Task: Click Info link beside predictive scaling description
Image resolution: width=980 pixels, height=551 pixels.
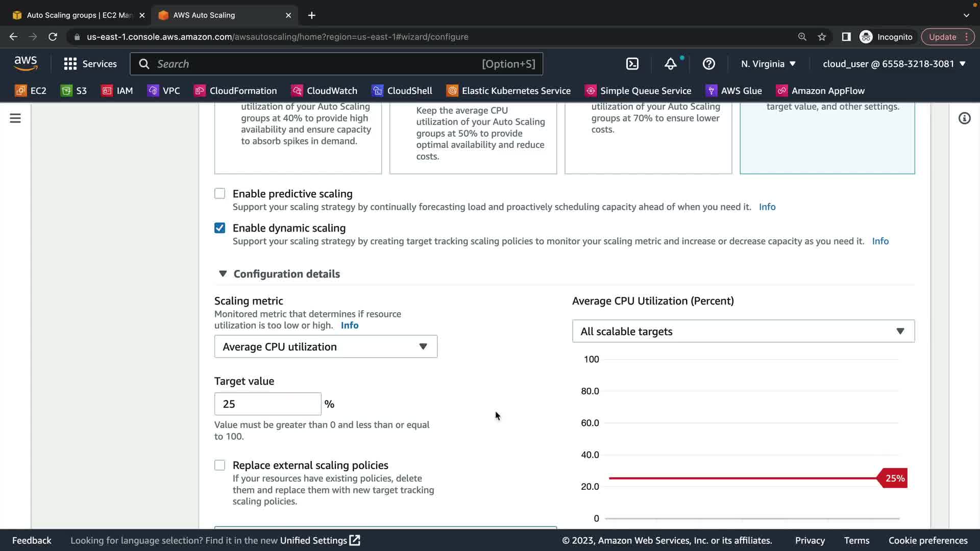Action: point(767,207)
